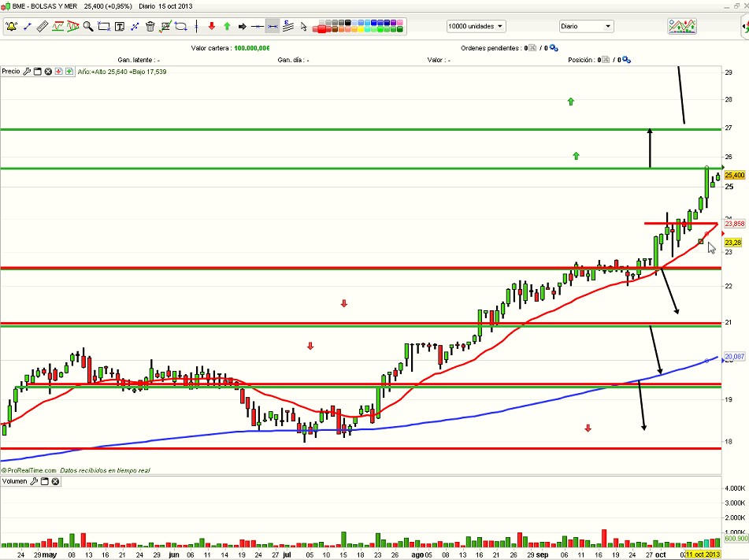Screen dimensions: 749x560
Task: Pick the black color swatch
Action: point(348,23)
